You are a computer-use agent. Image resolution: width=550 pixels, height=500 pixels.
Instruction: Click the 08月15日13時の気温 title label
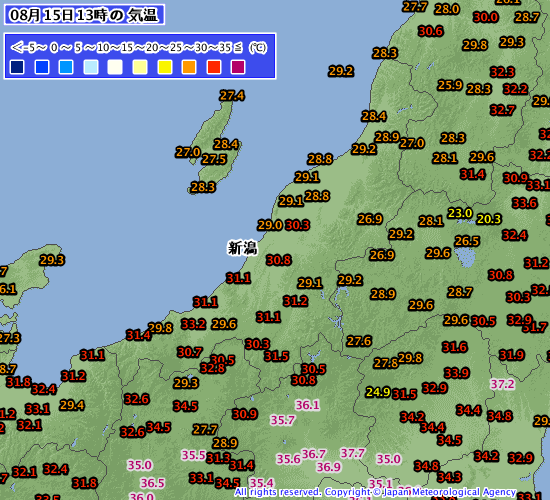(x=84, y=15)
